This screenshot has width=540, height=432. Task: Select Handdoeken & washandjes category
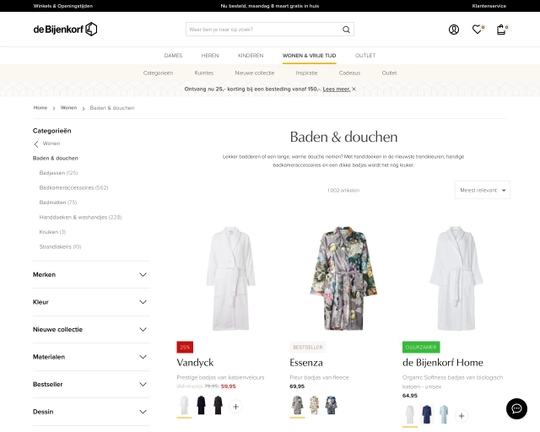(81, 217)
